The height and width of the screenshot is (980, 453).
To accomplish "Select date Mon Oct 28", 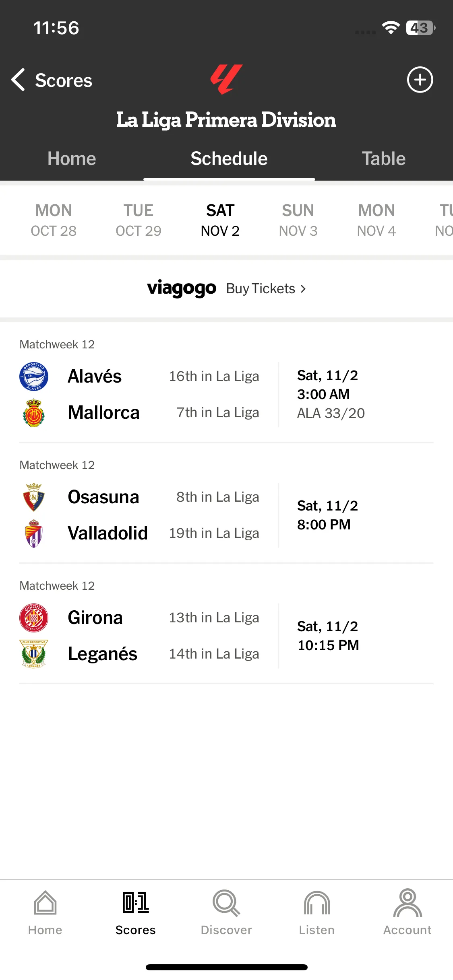I will click(54, 220).
